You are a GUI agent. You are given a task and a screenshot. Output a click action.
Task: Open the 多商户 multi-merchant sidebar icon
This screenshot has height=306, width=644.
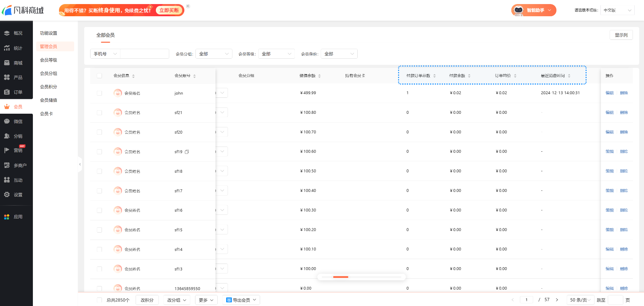(x=7, y=165)
